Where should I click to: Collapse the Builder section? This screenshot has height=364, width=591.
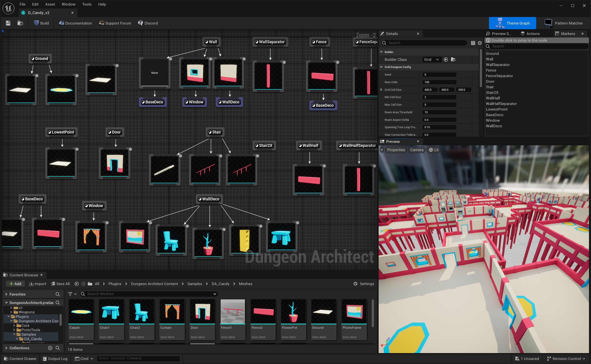pos(381,52)
